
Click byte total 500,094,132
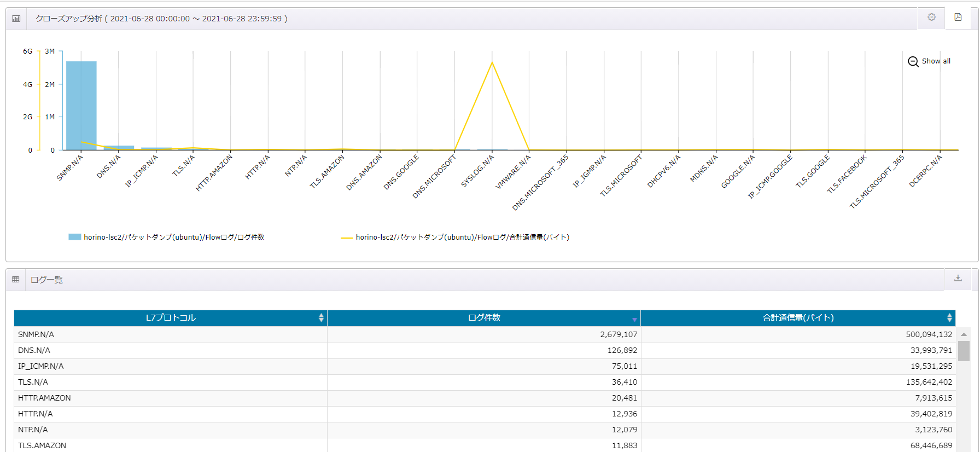coord(929,334)
